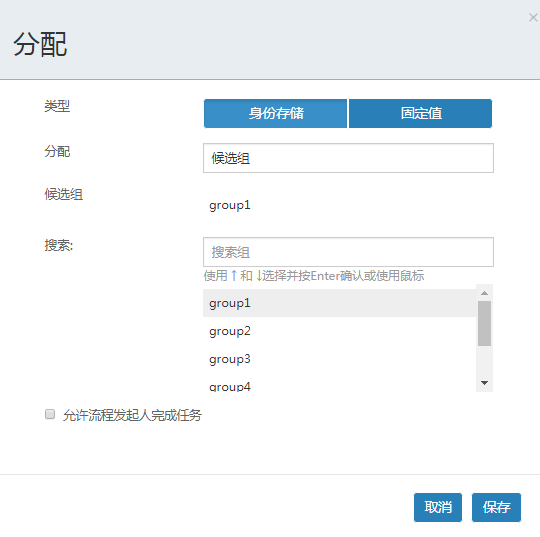Screen dimensions: 540x537
Task: Select the 身份存储 type tab
Action: (x=276, y=113)
